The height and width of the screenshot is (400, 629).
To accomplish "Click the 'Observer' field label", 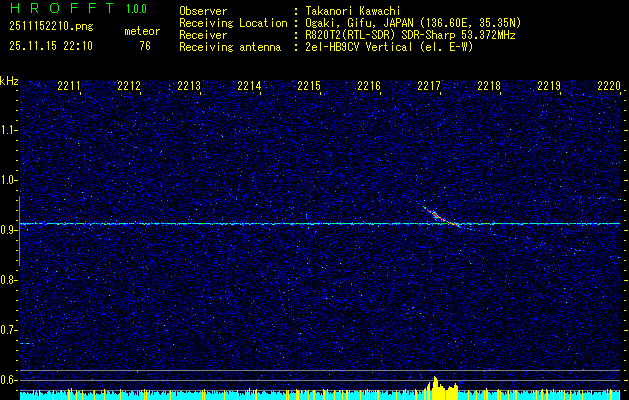I will 203,11.
